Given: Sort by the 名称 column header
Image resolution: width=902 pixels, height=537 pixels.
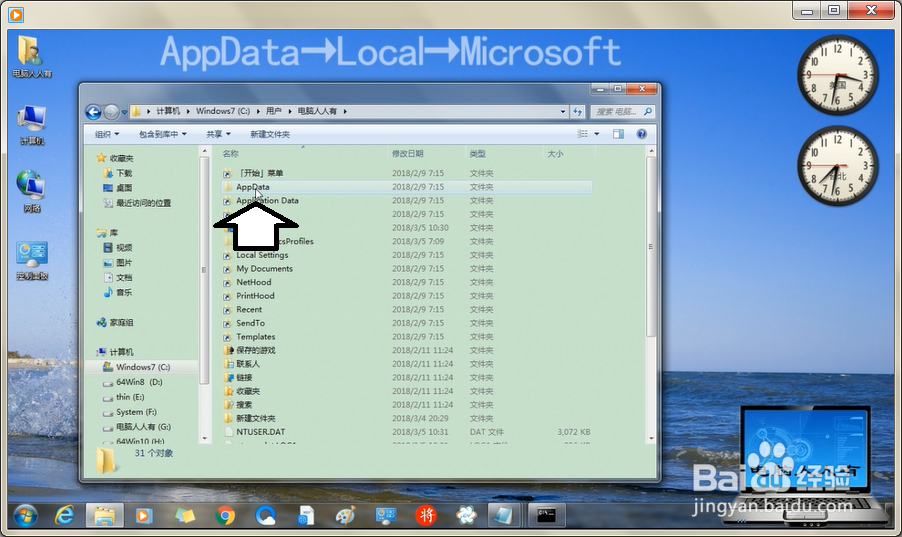Looking at the screenshot, I should click(231, 154).
